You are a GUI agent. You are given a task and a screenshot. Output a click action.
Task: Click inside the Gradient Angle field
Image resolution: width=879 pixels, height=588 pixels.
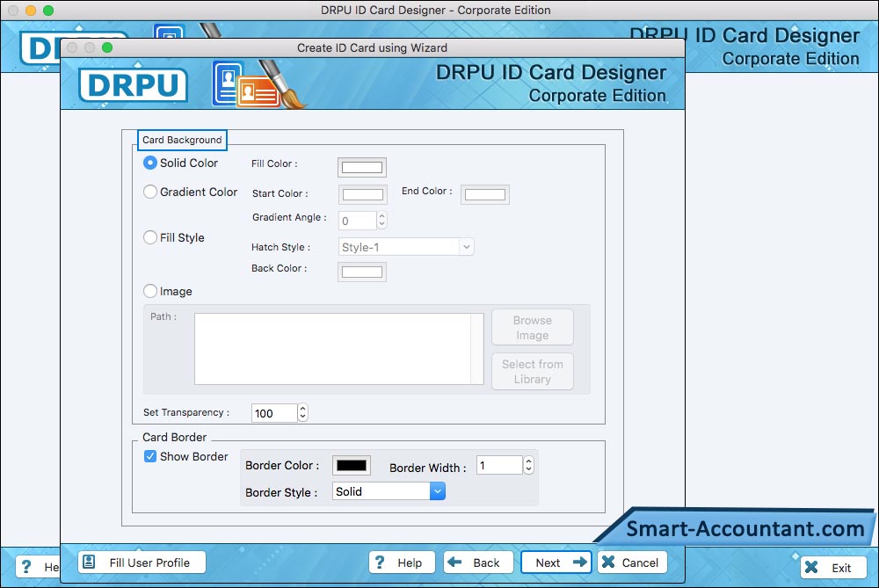tap(357, 221)
